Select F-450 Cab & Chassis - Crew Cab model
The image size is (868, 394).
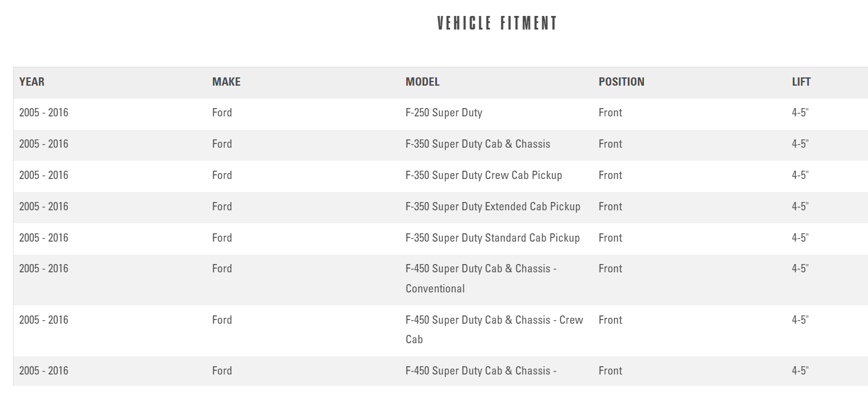[x=494, y=330]
